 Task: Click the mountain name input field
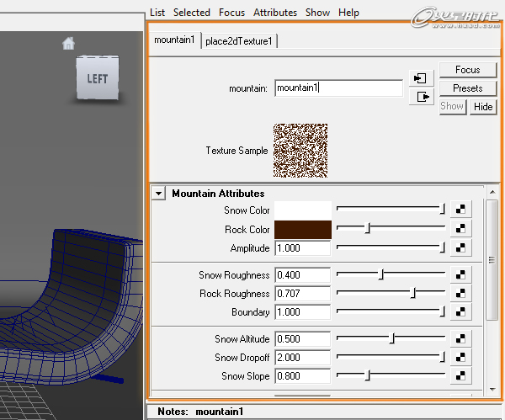coord(339,88)
